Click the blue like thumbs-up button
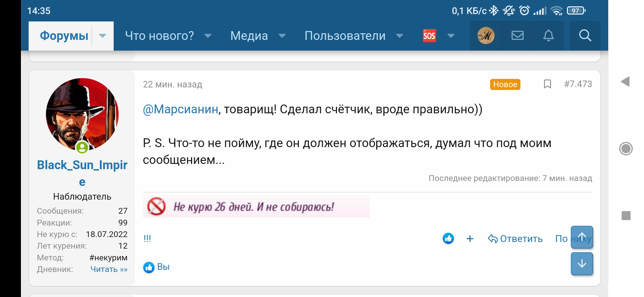644x297 pixels. 448,238
